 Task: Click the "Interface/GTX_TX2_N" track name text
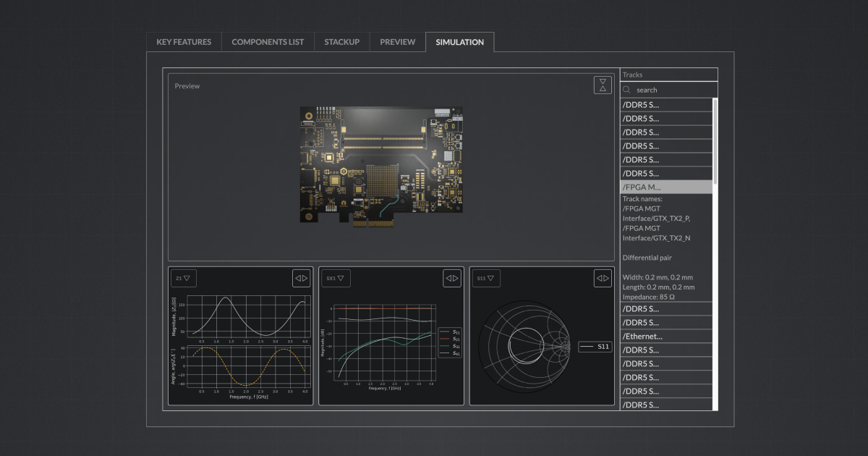click(656, 237)
